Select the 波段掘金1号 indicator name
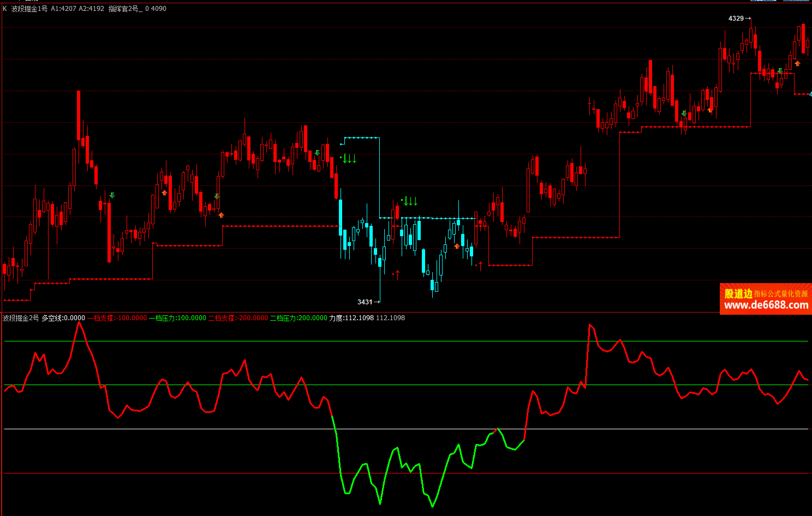The image size is (812, 516). pos(29,9)
